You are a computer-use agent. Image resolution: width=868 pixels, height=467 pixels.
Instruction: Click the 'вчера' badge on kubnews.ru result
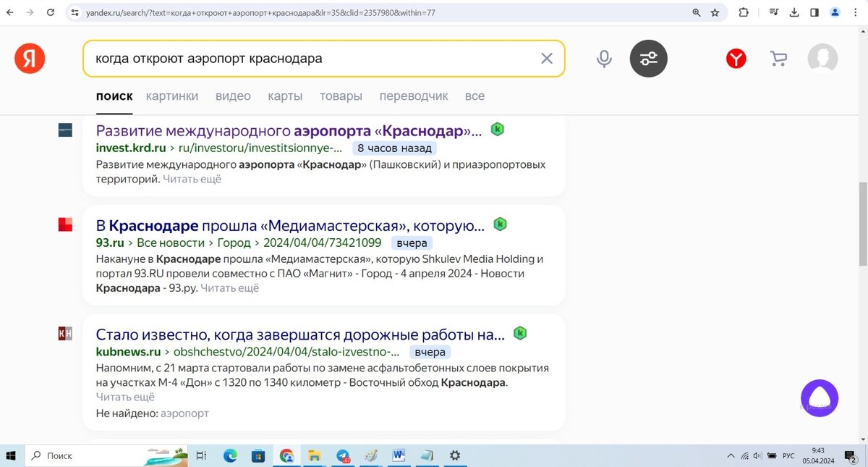pyautogui.click(x=430, y=352)
